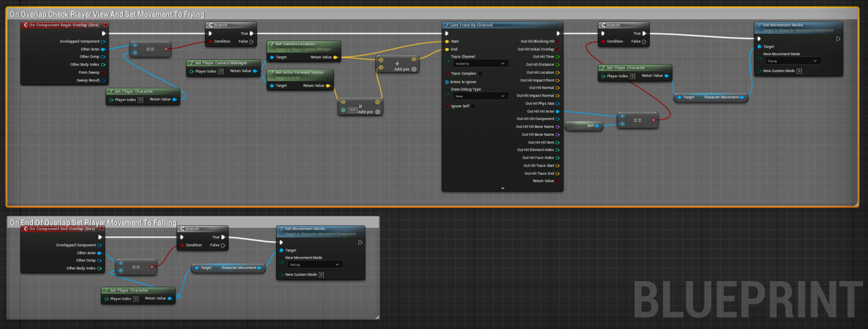The image size is (868, 329).
Task: Click the Out Hit Blocking Hit pin
Action: click(x=558, y=41)
